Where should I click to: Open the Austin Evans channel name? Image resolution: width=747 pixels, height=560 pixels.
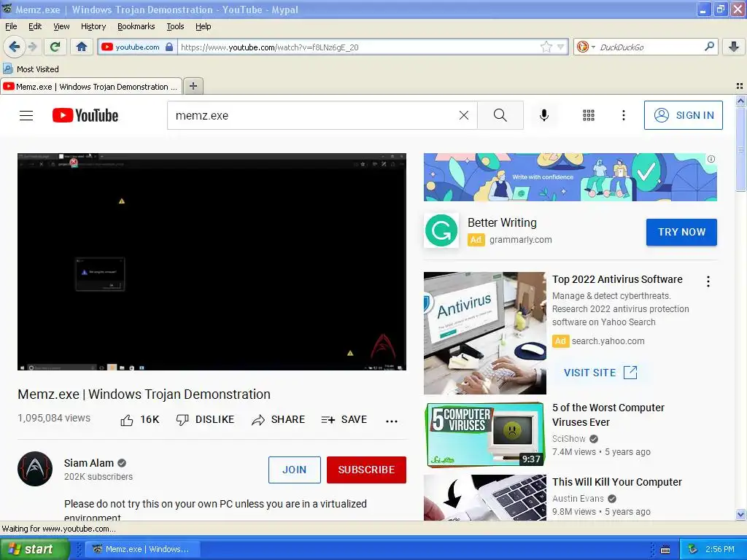click(578, 499)
